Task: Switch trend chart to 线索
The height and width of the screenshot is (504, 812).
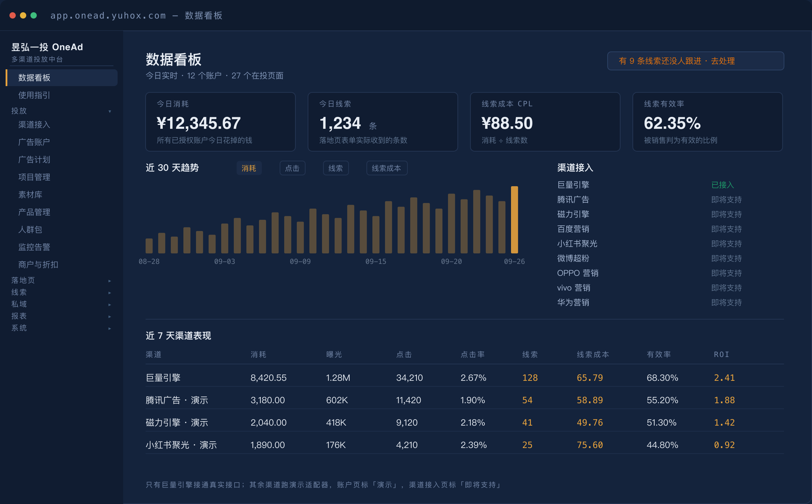Action: tap(336, 168)
